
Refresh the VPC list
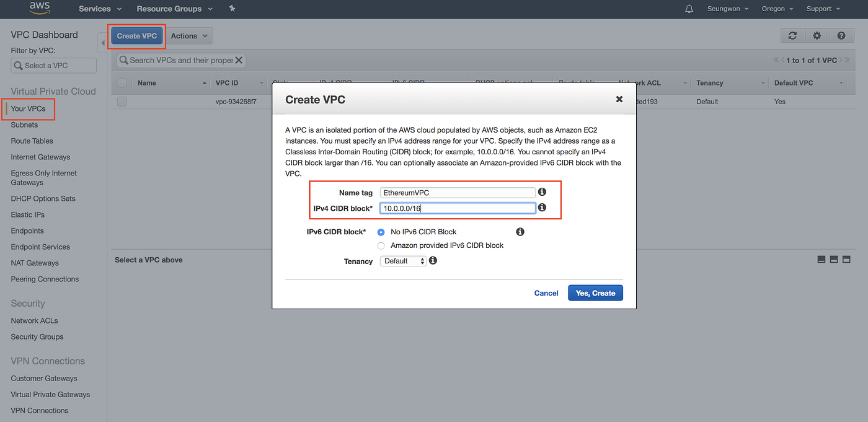click(792, 36)
